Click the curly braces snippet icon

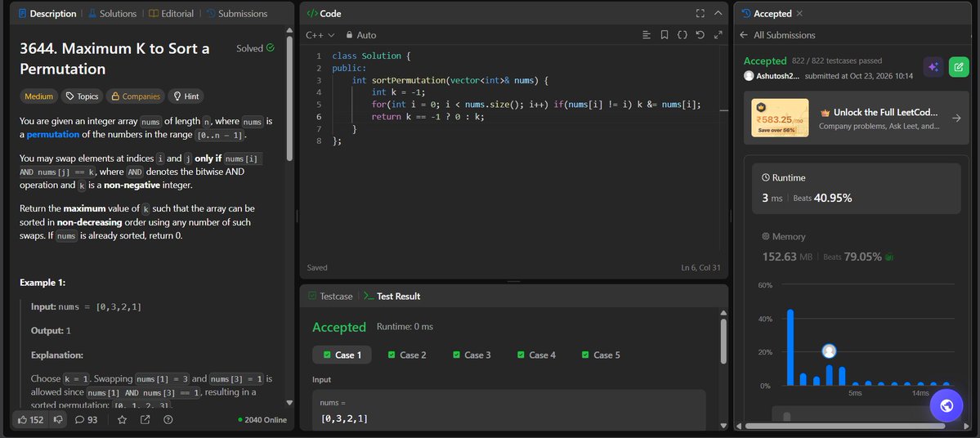pyautogui.click(x=682, y=35)
